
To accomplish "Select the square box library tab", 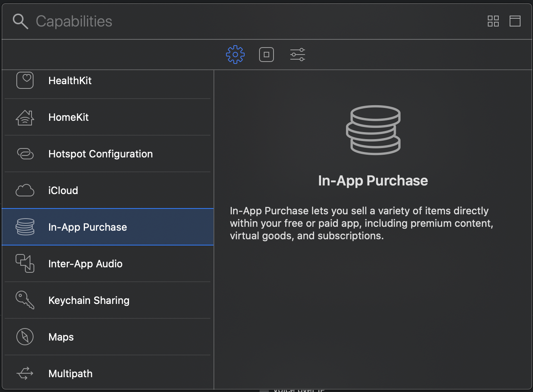I will click(266, 55).
